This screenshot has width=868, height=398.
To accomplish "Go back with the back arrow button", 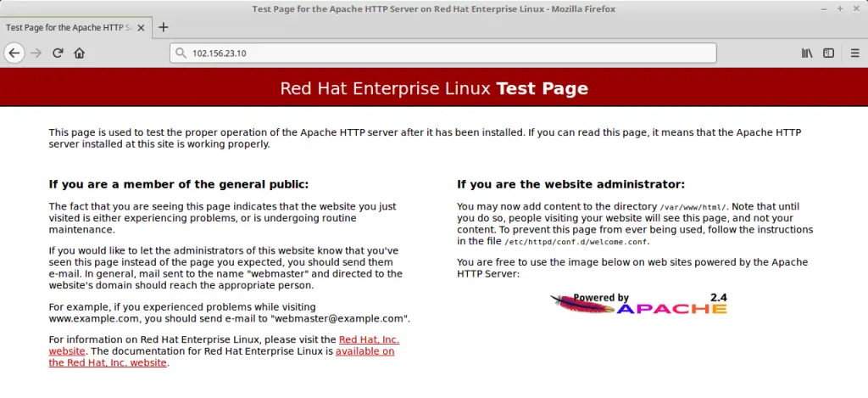I will (x=14, y=53).
